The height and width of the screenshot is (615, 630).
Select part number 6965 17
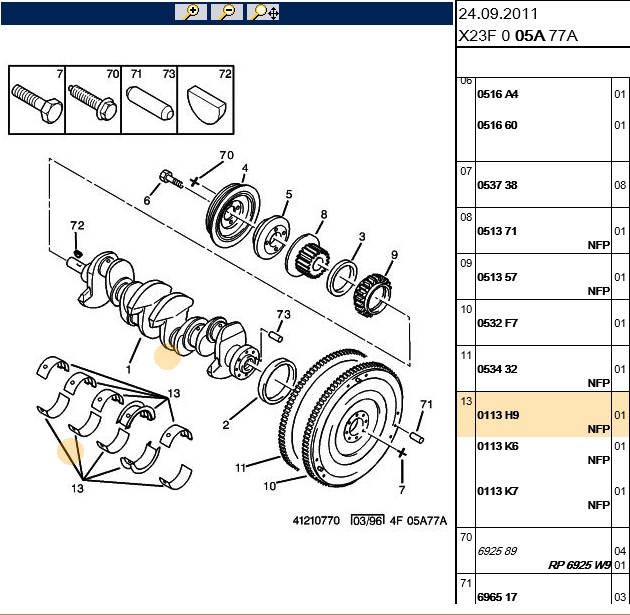coord(497,597)
